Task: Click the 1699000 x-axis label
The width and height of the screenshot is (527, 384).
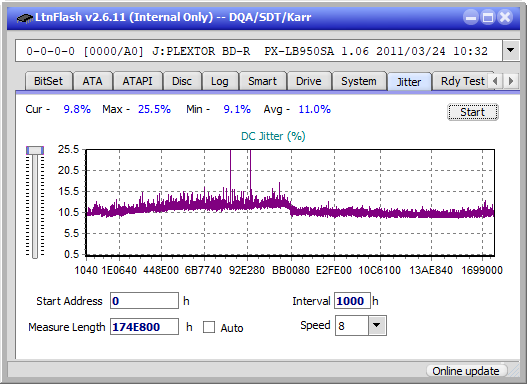Action: [x=482, y=270]
